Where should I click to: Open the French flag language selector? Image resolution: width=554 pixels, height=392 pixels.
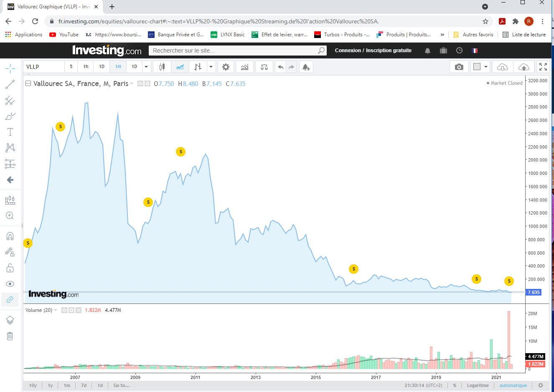click(475, 51)
